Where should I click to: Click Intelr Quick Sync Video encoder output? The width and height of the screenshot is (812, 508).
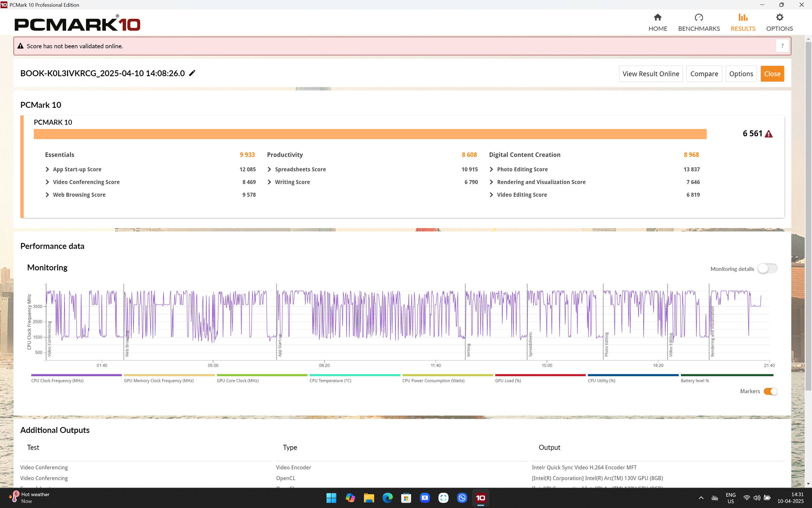coord(584,467)
